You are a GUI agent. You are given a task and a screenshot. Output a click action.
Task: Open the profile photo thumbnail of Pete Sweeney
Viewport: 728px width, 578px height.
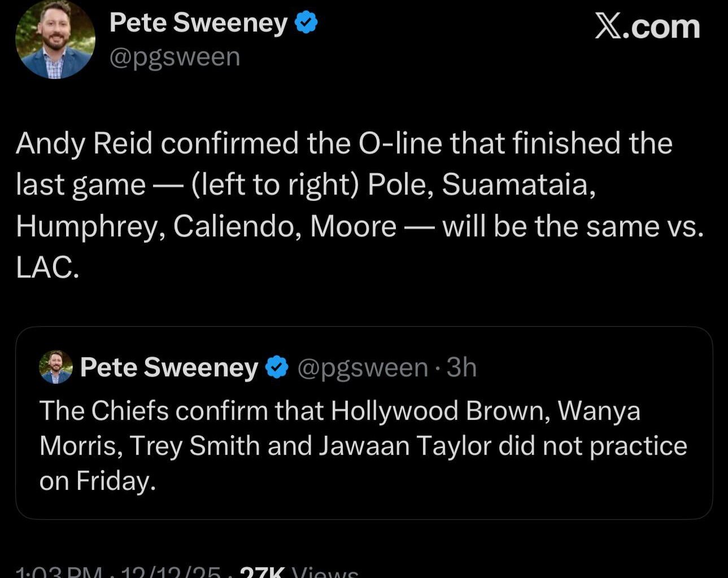pyautogui.click(x=55, y=39)
